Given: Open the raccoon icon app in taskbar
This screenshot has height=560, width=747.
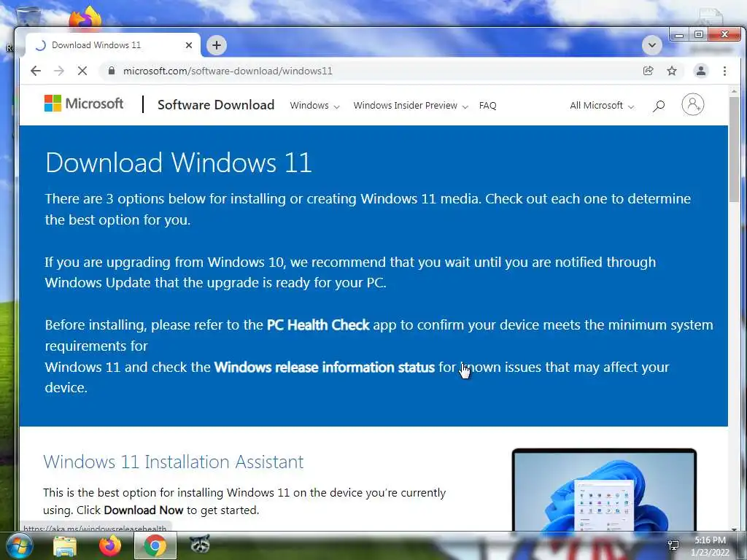Looking at the screenshot, I should pos(200,544).
